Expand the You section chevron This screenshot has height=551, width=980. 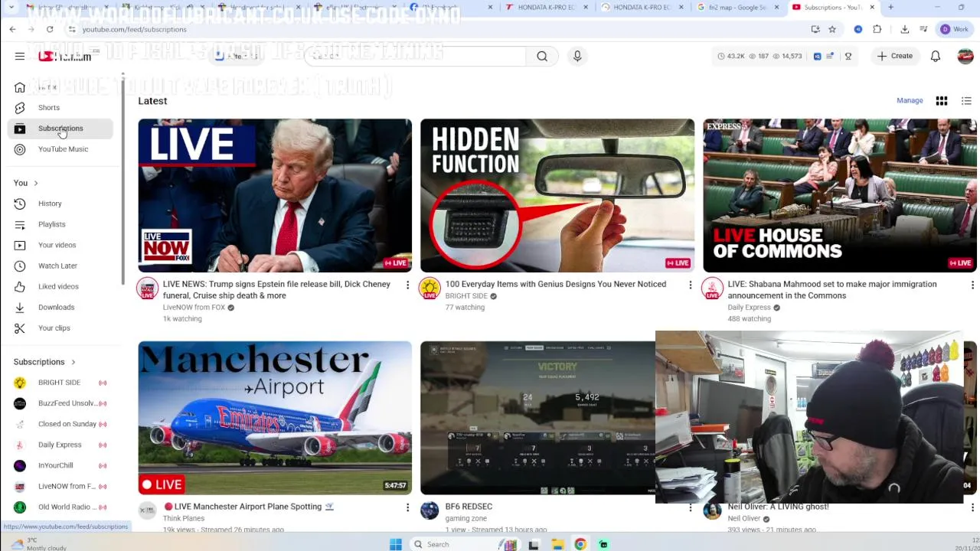click(x=35, y=183)
